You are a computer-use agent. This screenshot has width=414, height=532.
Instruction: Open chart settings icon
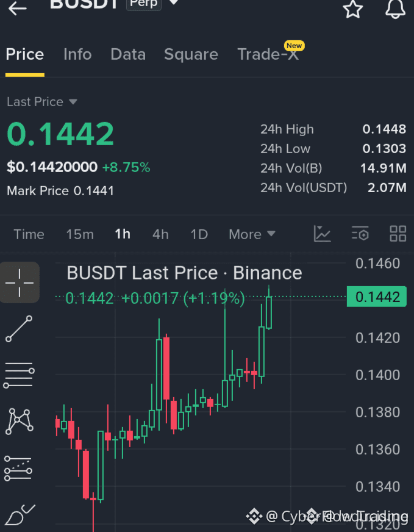(x=360, y=234)
